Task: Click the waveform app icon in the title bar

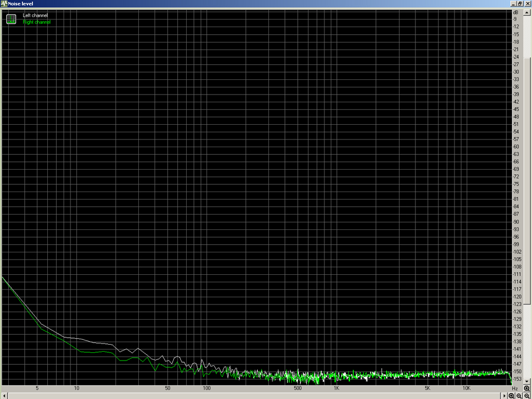Action: point(4,4)
